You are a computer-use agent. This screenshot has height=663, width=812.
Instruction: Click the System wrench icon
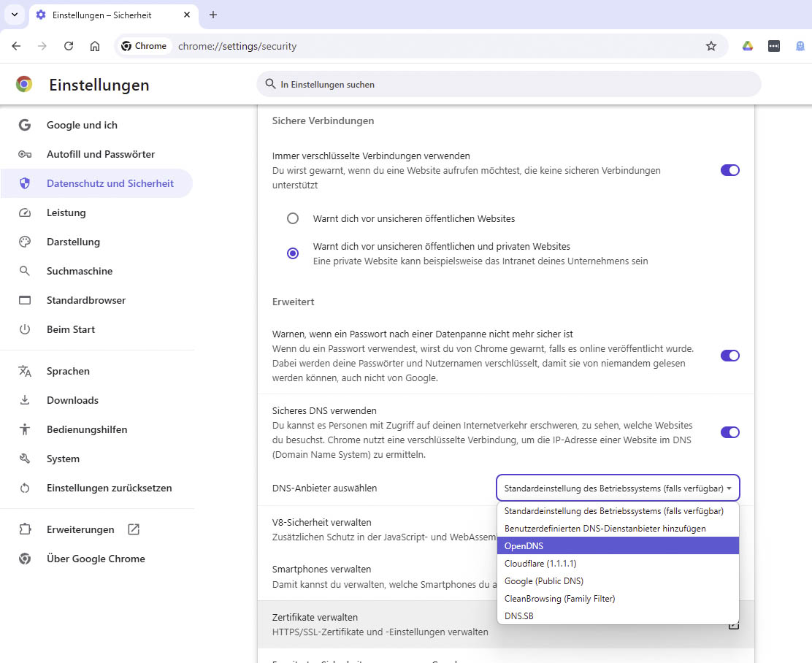click(25, 459)
